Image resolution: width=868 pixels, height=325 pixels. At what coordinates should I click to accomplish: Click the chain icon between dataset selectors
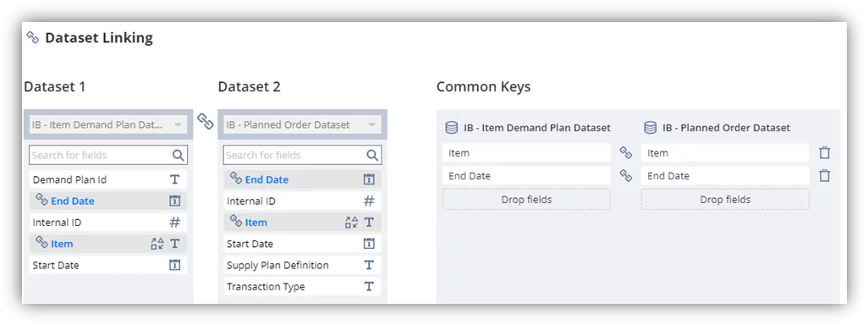click(x=206, y=121)
